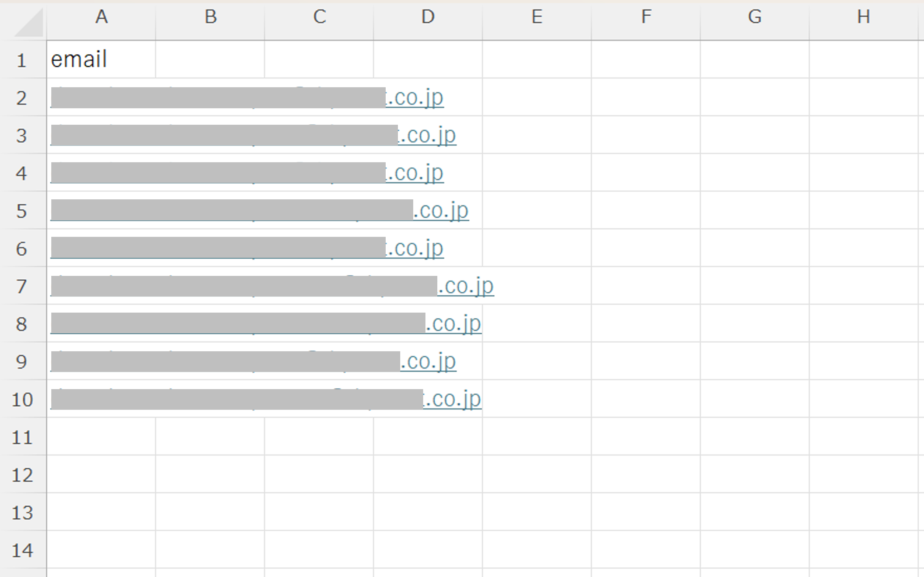Select empty cell G13
This screenshot has width=924, height=577.
(755, 512)
